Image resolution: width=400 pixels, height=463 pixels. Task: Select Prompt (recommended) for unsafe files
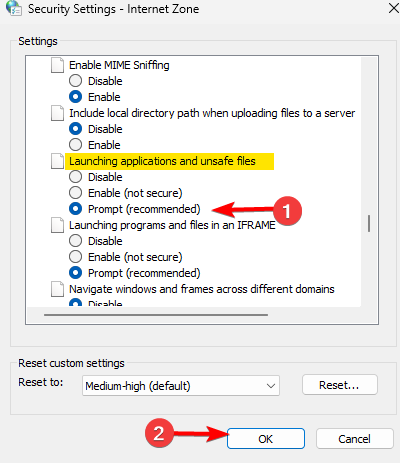click(75, 209)
